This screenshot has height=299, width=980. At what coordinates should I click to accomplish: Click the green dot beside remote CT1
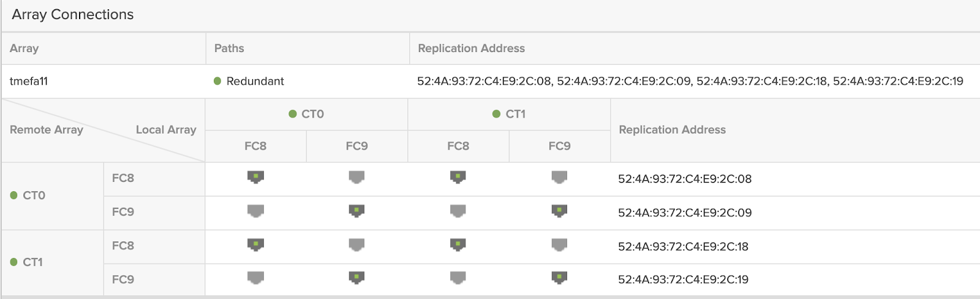pyautogui.click(x=14, y=262)
